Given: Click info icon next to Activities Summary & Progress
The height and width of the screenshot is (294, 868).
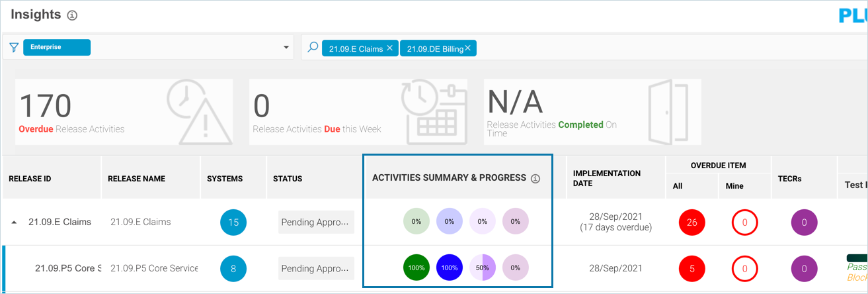Looking at the screenshot, I should 535,178.
